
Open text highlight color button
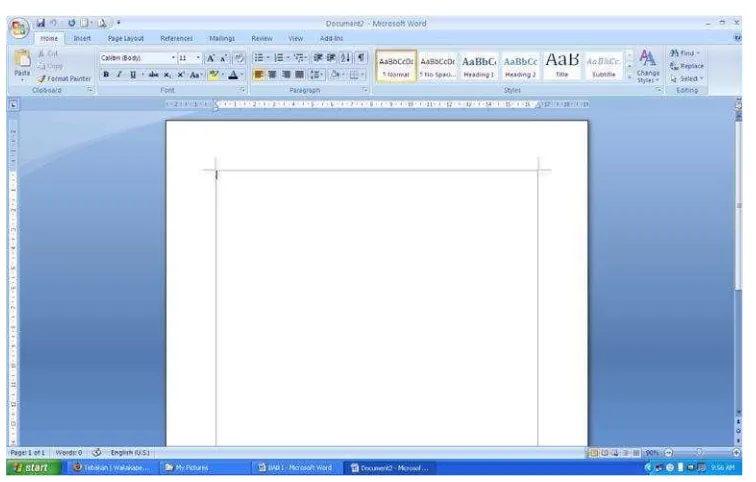[x=213, y=75]
